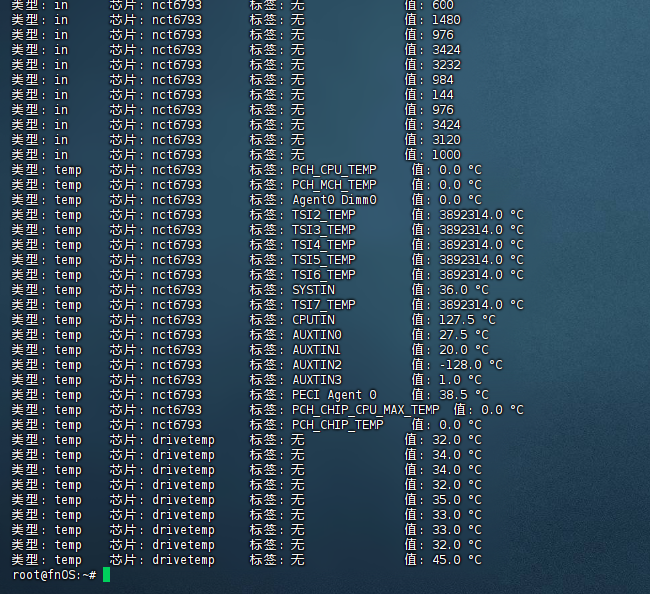The image size is (650, 594).
Task: Click the AUXTIN3 value 1.0 °C
Action: [x=460, y=380]
